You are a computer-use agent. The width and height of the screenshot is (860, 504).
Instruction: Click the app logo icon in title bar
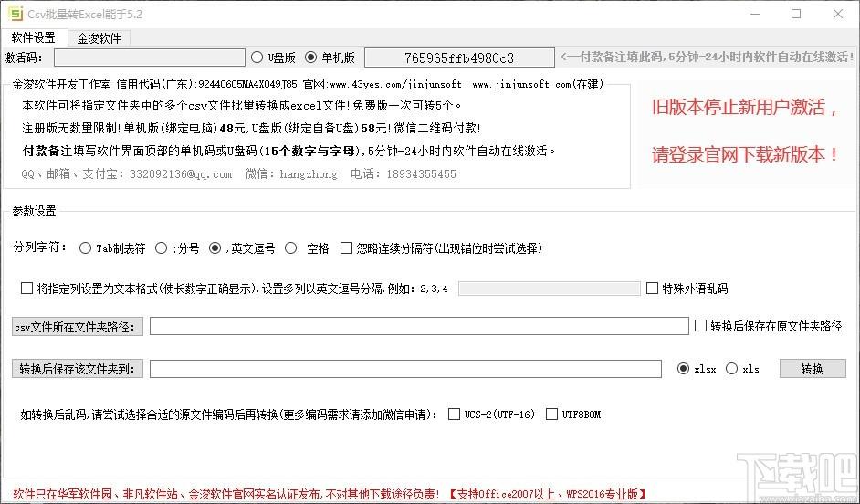(16, 14)
